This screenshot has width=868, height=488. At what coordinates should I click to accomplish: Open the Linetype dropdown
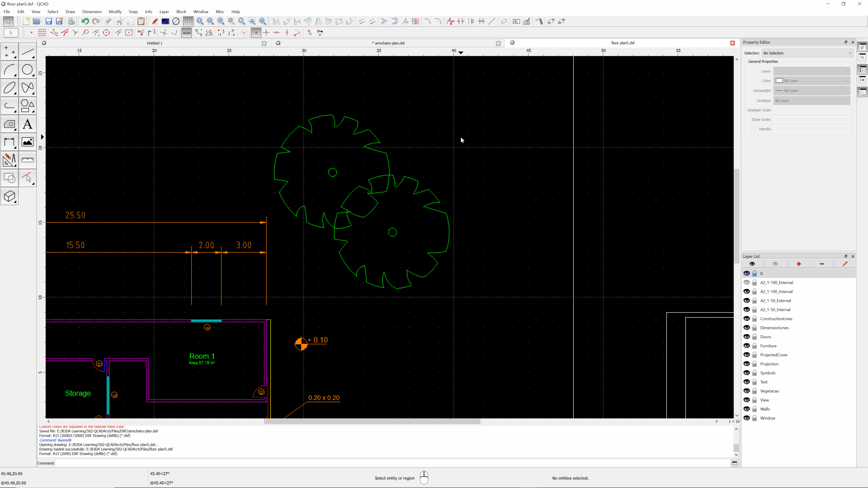pos(812,101)
